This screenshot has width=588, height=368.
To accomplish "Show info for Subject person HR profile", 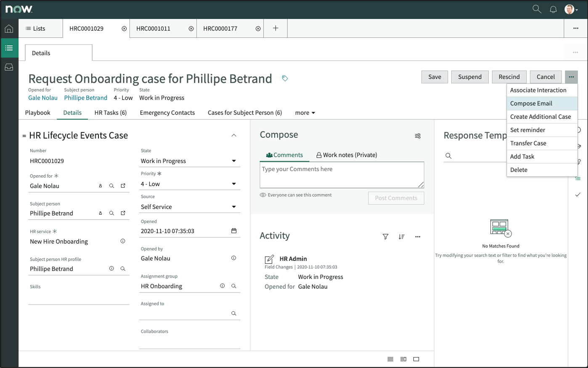I will (111, 268).
